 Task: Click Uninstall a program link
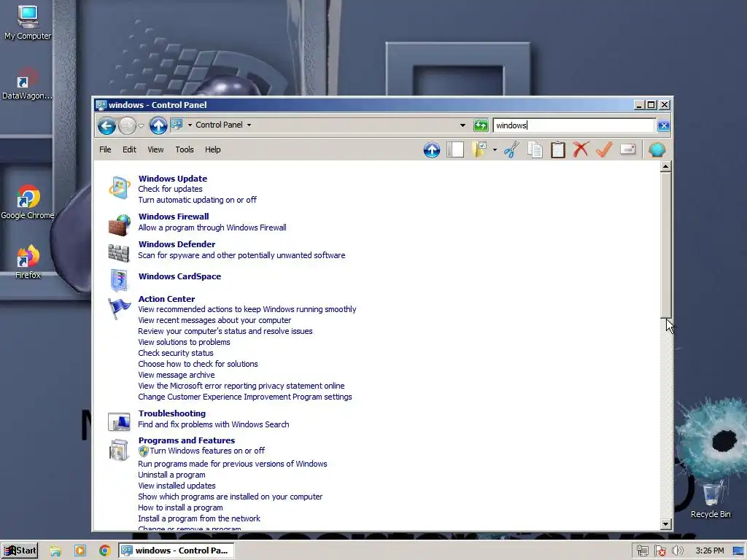point(171,475)
